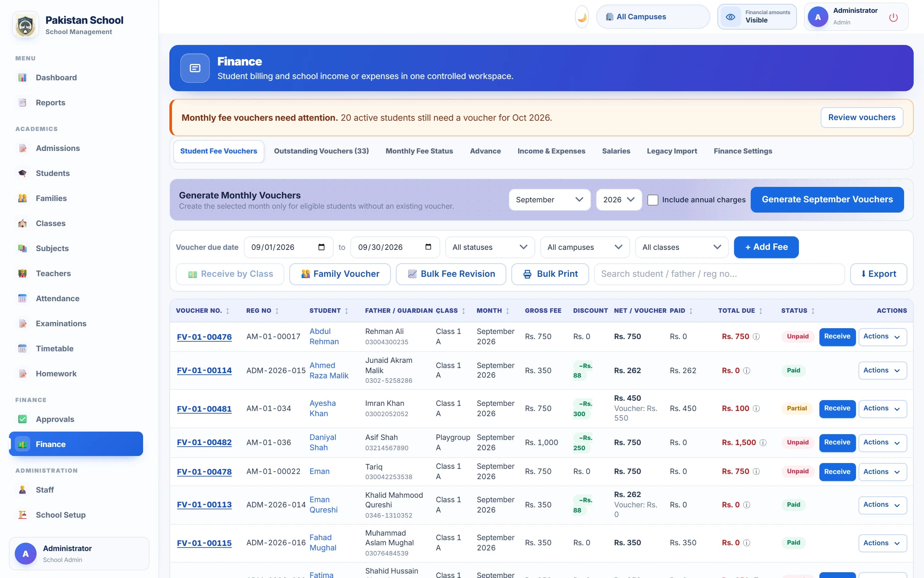Open Reports via its document icon
Viewport: 924px width, 578px height.
[22, 102]
